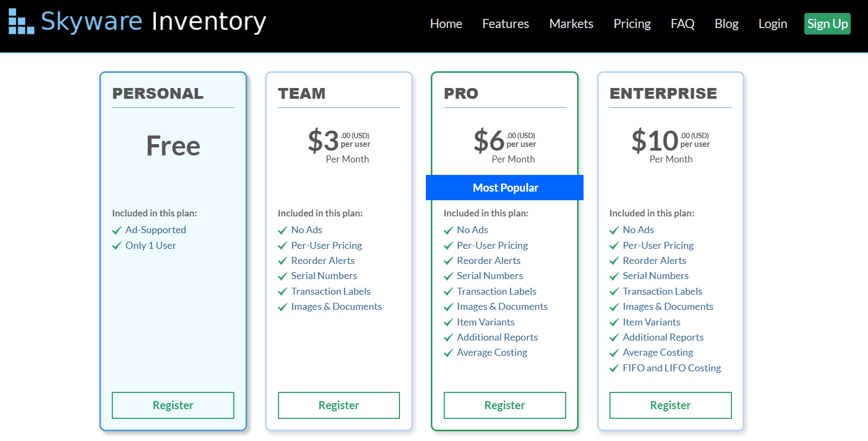This screenshot has height=441, width=868.
Task: Click Included in this plan in Personal
Action: pyautogui.click(x=154, y=213)
